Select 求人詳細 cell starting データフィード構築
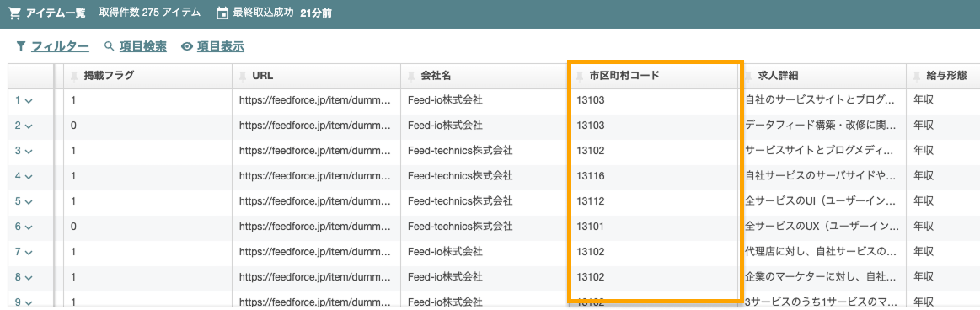 tap(822, 126)
